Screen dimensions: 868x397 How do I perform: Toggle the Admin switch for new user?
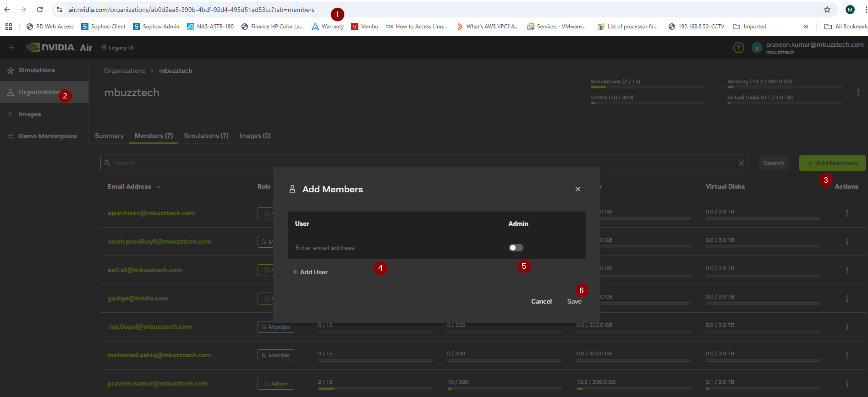(x=516, y=248)
